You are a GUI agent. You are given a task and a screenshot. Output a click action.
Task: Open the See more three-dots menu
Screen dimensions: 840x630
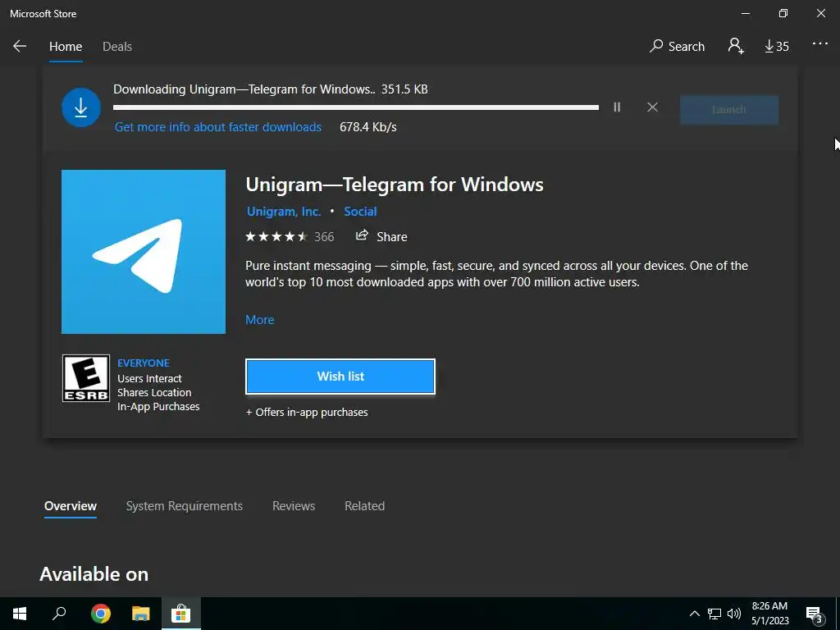click(820, 44)
